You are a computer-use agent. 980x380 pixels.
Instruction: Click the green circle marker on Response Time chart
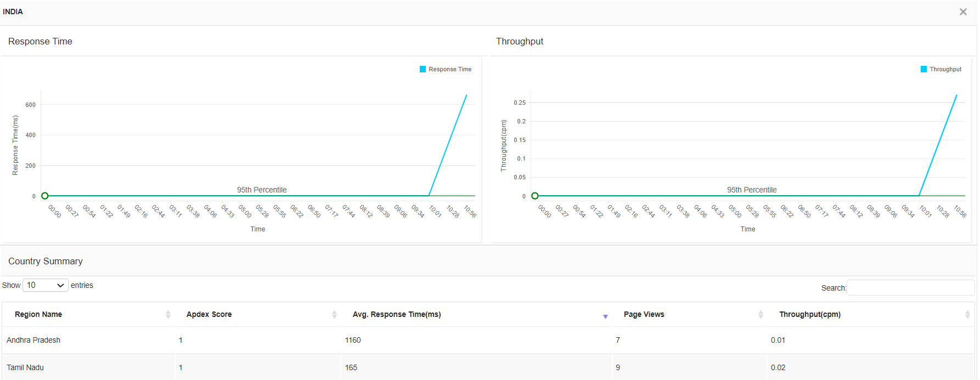point(45,196)
